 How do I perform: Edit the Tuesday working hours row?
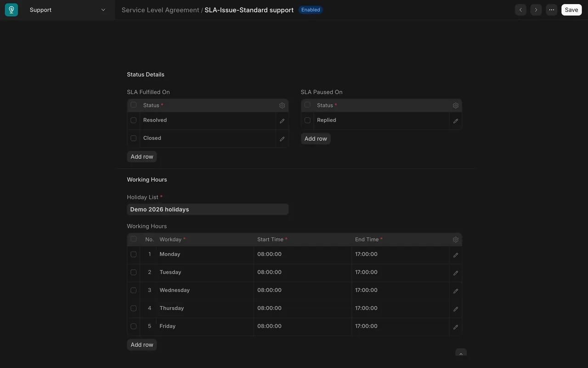(456, 273)
